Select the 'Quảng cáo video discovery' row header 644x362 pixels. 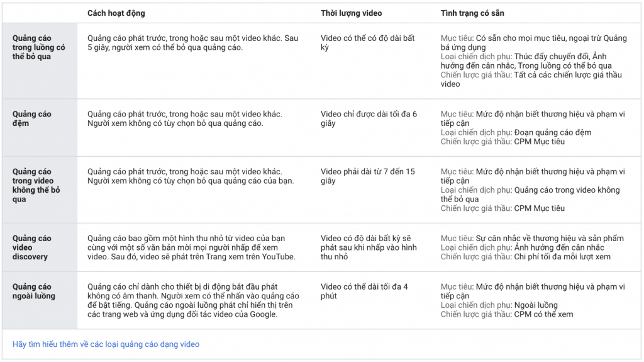(32, 247)
